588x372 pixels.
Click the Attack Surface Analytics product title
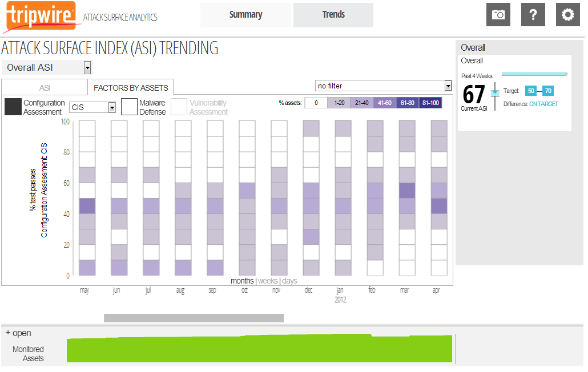[x=120, y=17]
